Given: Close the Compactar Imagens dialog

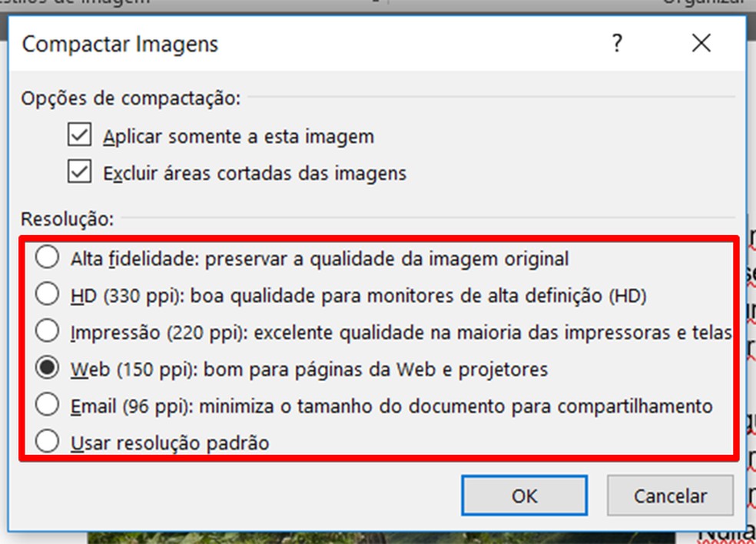Looking at the screenshot, I should pyautogui.click(x=701, y=44).
